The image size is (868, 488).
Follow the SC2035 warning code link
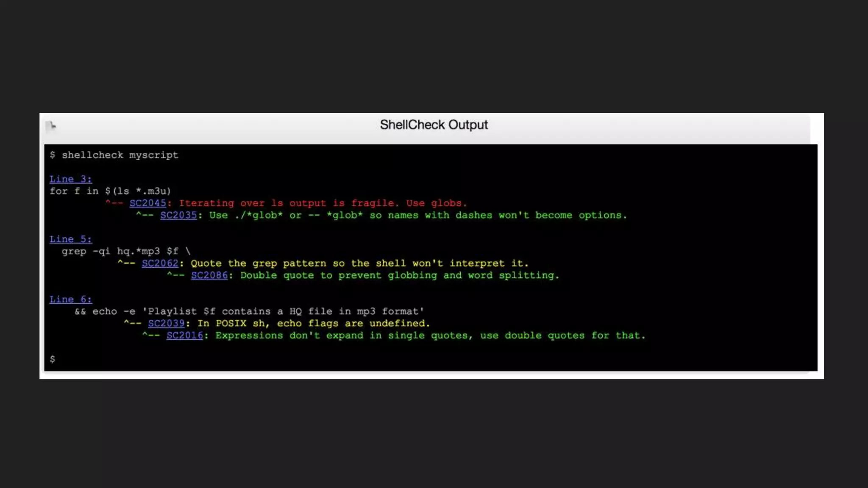click(178, 215)
